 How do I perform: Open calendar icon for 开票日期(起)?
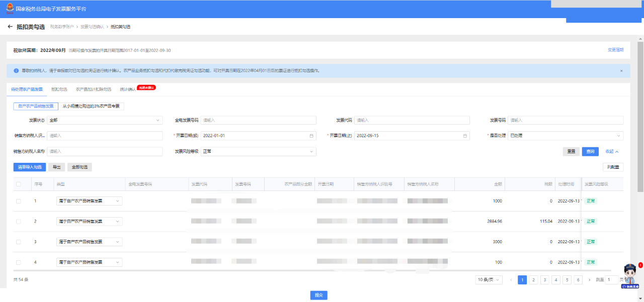pos(311,136)
